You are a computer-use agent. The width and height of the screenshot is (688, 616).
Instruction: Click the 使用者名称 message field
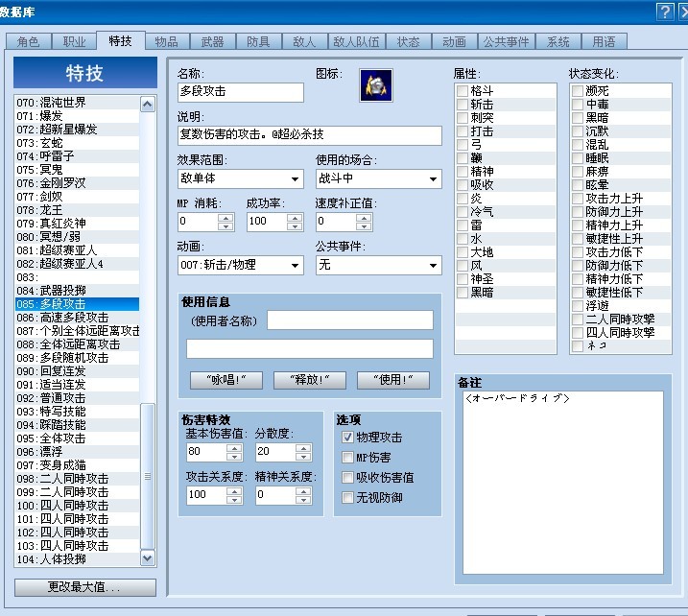pos(350,320)
